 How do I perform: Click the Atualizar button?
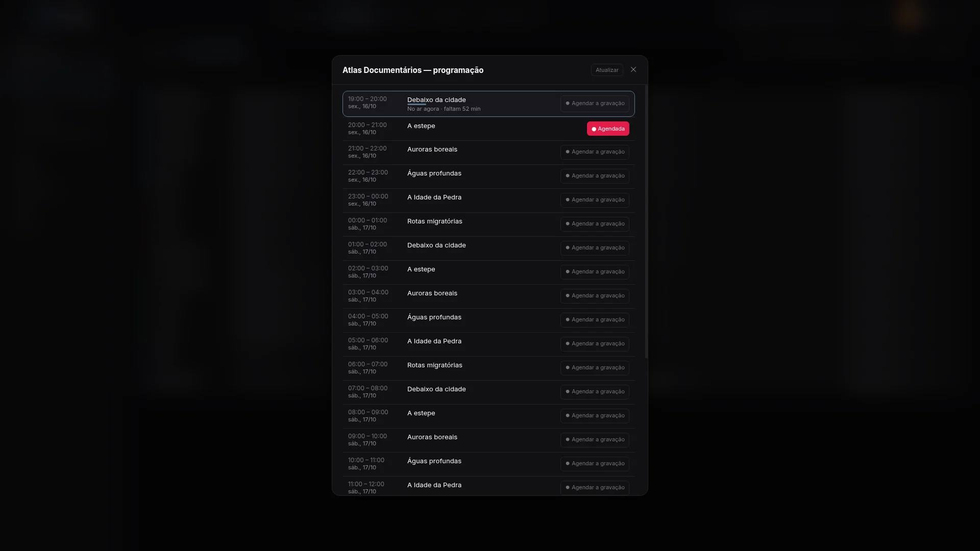[x=607, y=70]
